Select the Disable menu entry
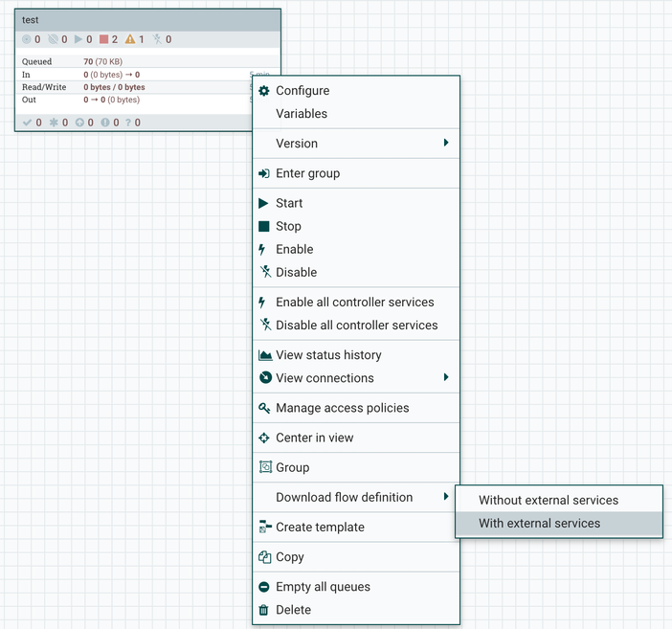This screenshot has width=672, height=629. click(x=356, y=272)
